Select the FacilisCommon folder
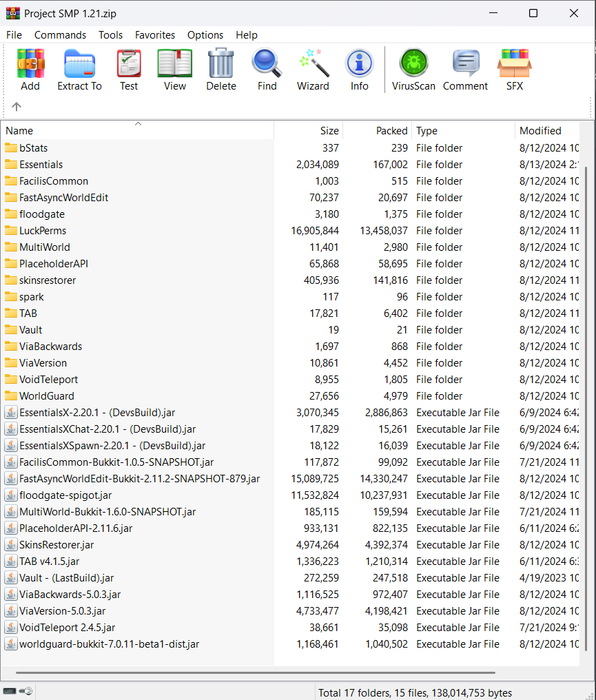This screenshot has width=596, height=700. click(290, 181)
